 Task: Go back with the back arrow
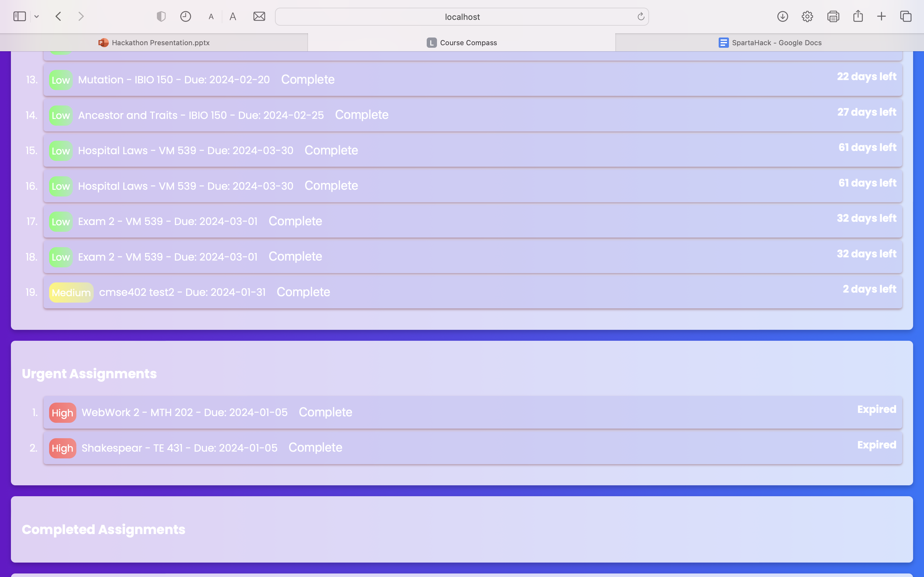point(58,16)
